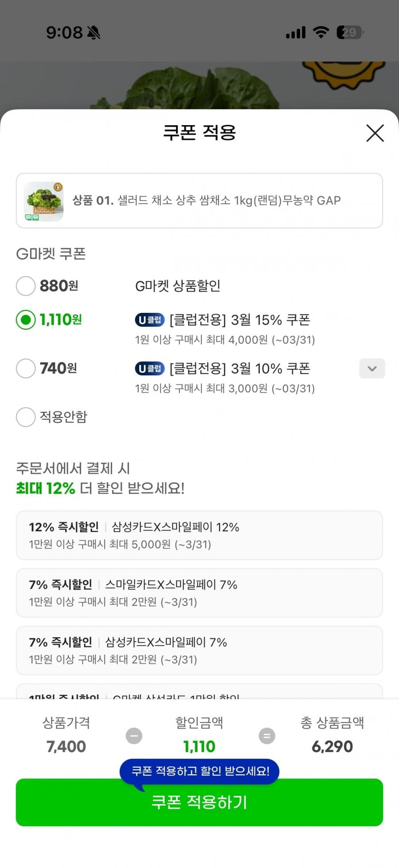The image size is (399, 868).
Task: Tap the Wi-Fi icon in status bar
Action: pyautogui.click(x=321, y=32)
